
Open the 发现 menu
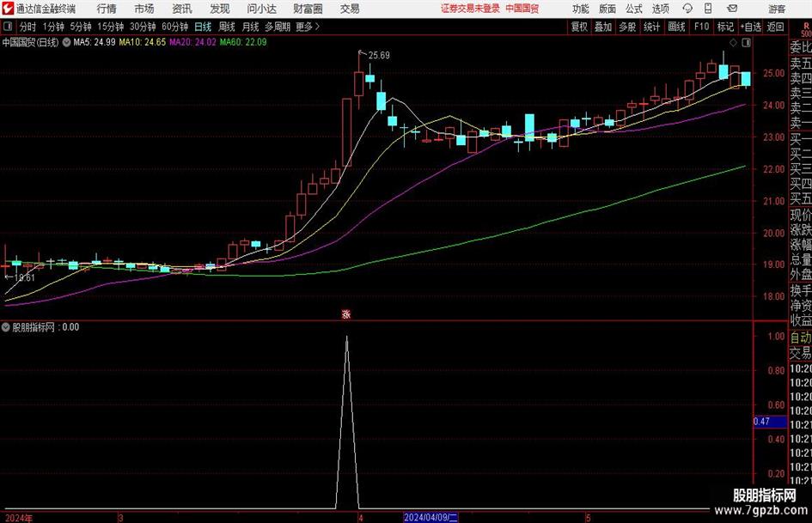pos(220,9)
